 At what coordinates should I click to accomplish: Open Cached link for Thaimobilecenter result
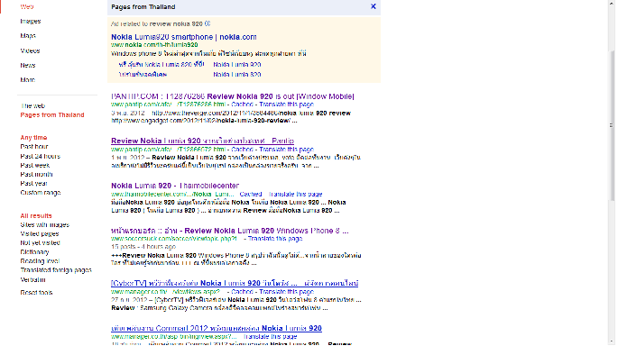250,194
